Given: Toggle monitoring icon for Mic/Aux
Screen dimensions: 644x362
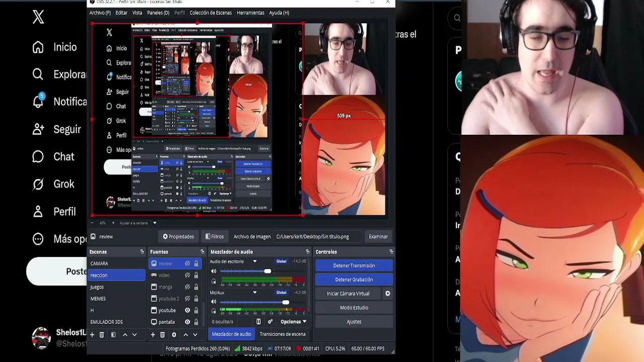Looking at the screenshot, I should tap(214, 311).
